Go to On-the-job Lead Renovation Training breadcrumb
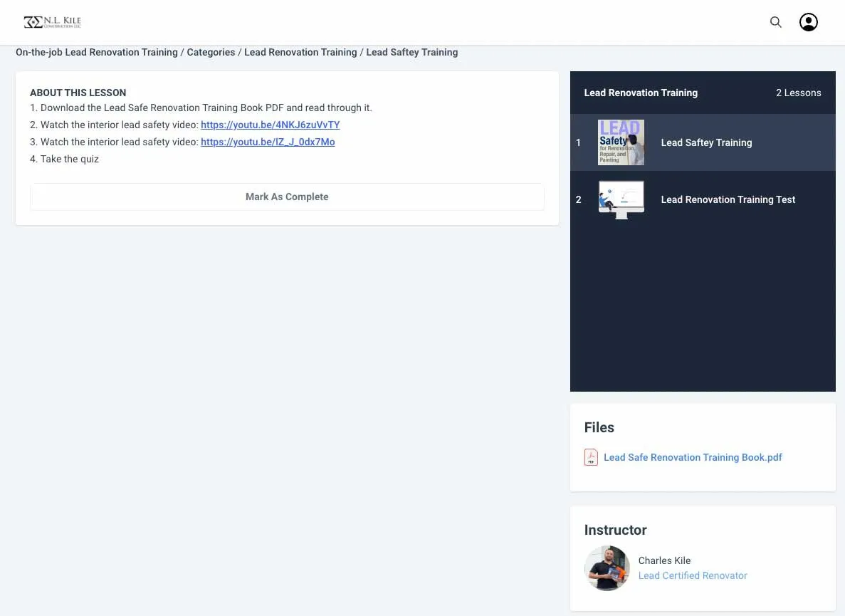 pyautogui.click(x=97, y=52)
